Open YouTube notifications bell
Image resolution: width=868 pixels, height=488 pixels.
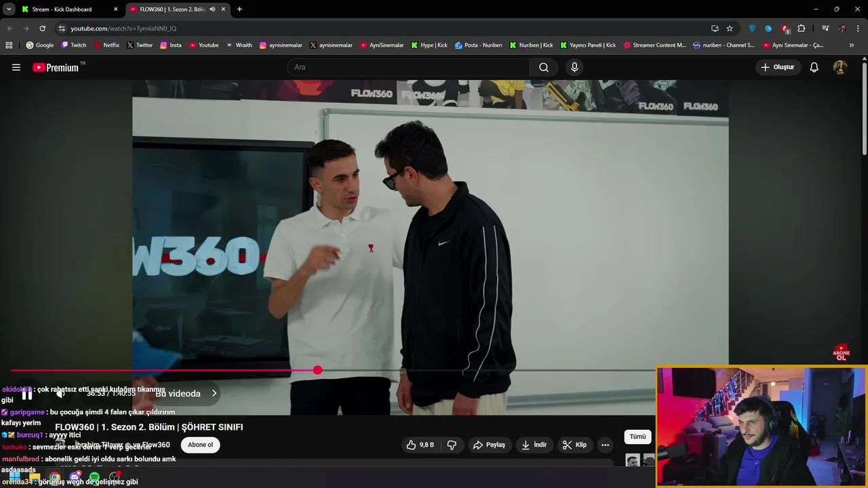814,67
